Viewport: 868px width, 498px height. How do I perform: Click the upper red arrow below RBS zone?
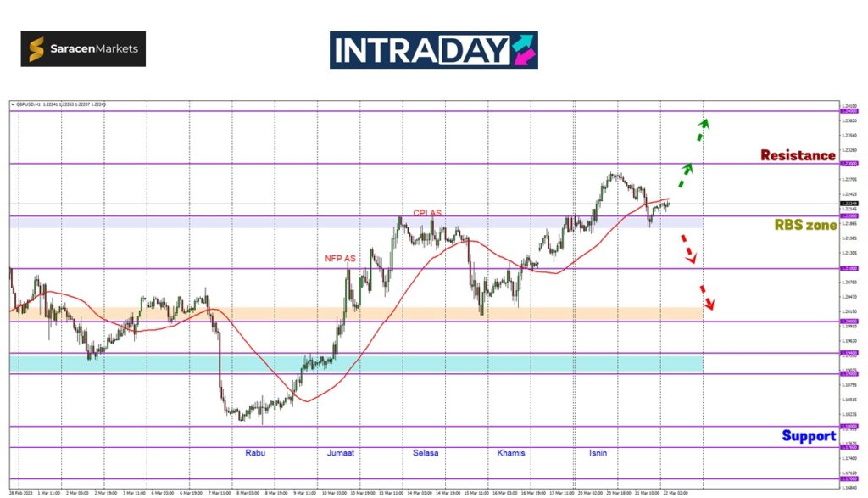click(x=690, y=250)
